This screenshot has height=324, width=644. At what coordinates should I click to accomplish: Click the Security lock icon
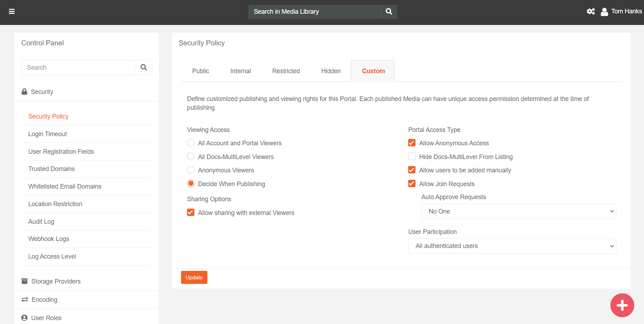pyautogui.click(x=24, y=92)
